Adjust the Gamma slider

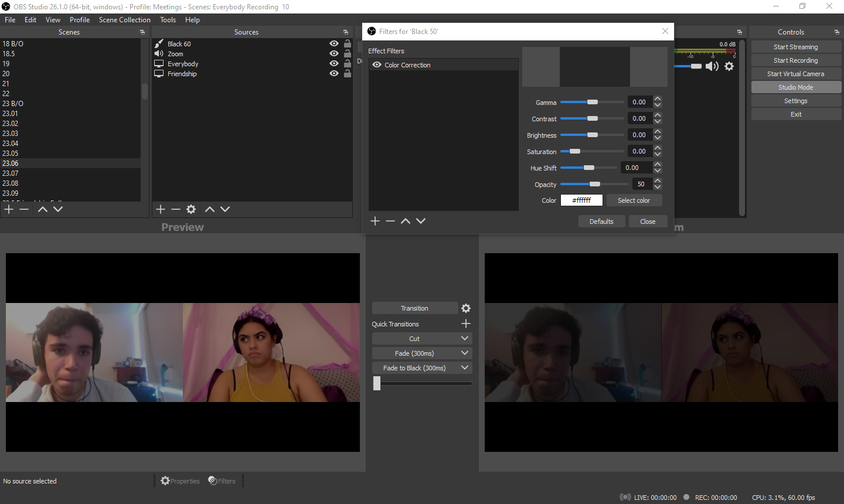(x=593, y=102)
